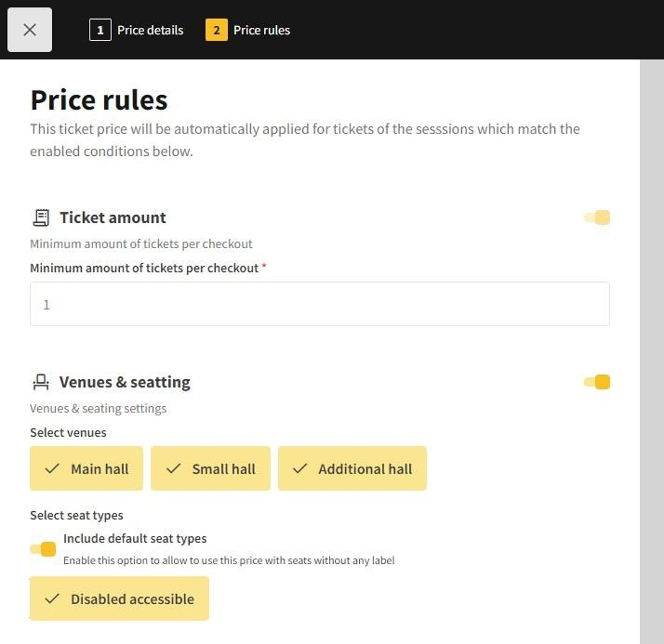This screenshot has width=664, height=644.
Task: Click the Ticket amount section heading
Action: (x=113, y=218)
